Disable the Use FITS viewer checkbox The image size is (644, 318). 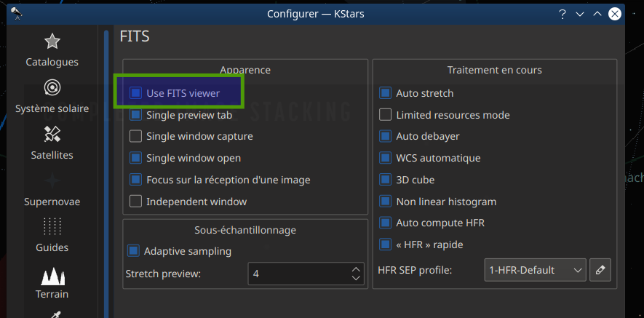click(135, 93)
